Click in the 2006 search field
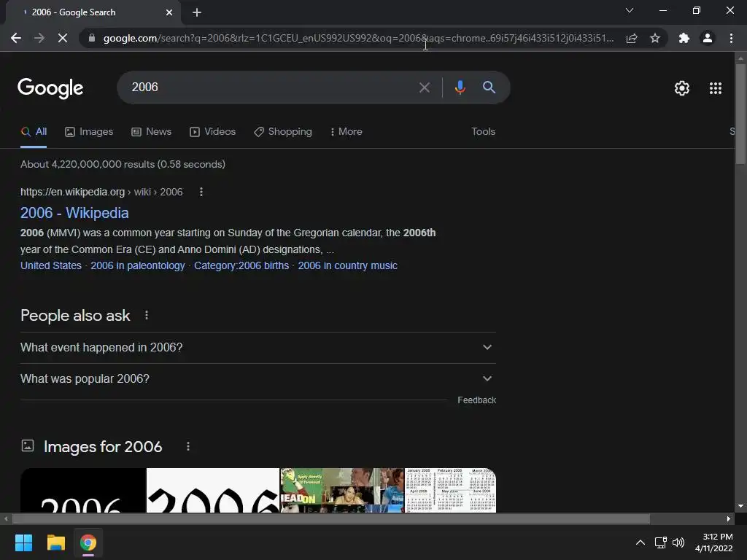The height and width of the screenshot is (560, 747). point(267,87)
